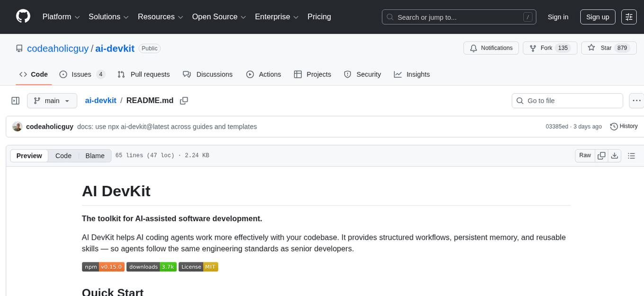Screen dimensions: 644x296
Task: Expand the main branch selector dropdown
Action: point(52,101)
